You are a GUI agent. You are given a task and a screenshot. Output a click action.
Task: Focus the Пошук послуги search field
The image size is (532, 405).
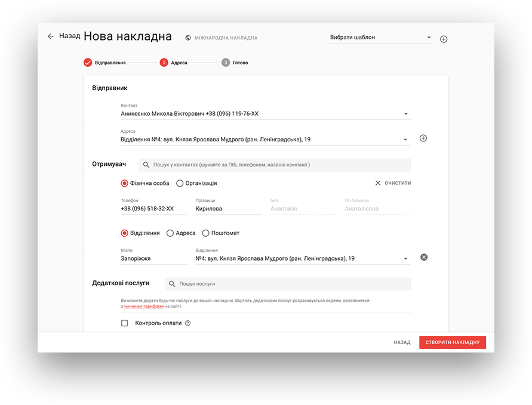[288, 284]
